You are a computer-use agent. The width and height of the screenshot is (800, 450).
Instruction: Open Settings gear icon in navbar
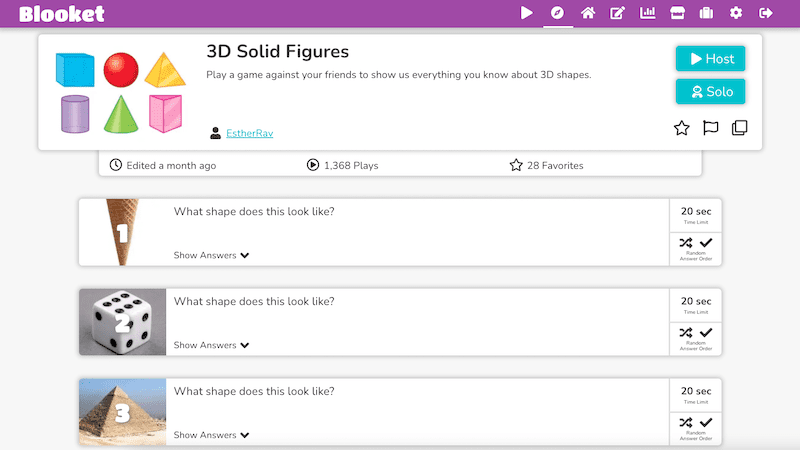point(736,13)
